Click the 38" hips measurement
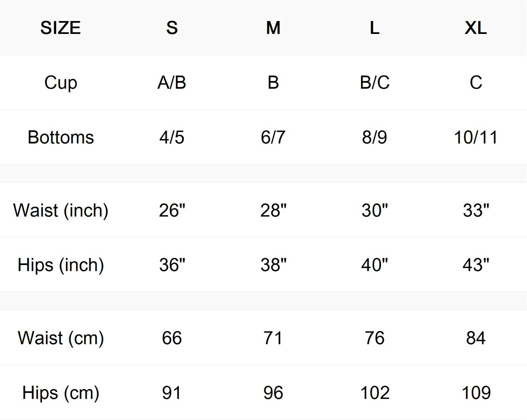This screenshot has height=420, width=527. (x=273, y=265)
